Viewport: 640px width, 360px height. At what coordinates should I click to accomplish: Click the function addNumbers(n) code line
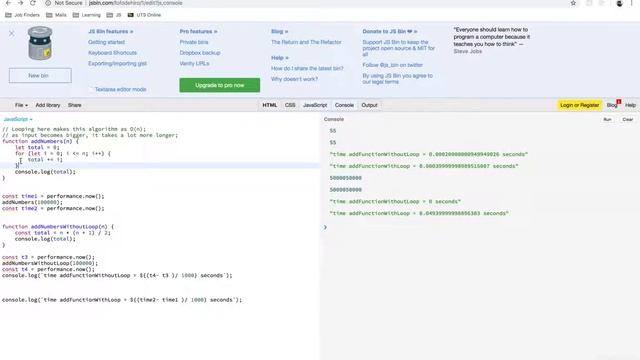40,141
